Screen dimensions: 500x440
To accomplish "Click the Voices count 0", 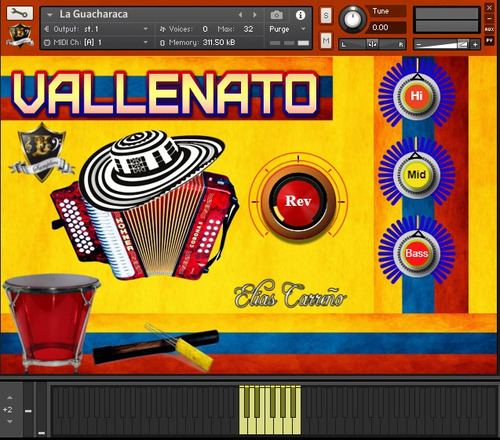I will tap(205, 29).
